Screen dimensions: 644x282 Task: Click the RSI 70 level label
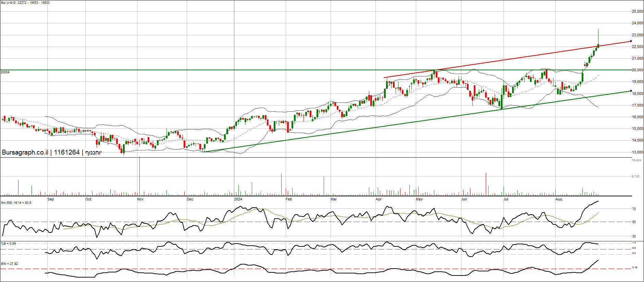click(634, 209)
